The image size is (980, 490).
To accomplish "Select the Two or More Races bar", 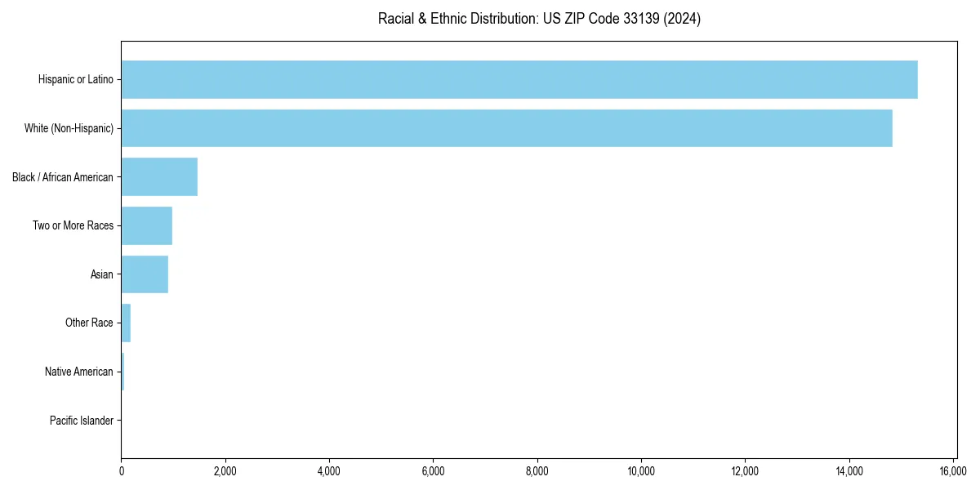I will [x=145, y=225].
